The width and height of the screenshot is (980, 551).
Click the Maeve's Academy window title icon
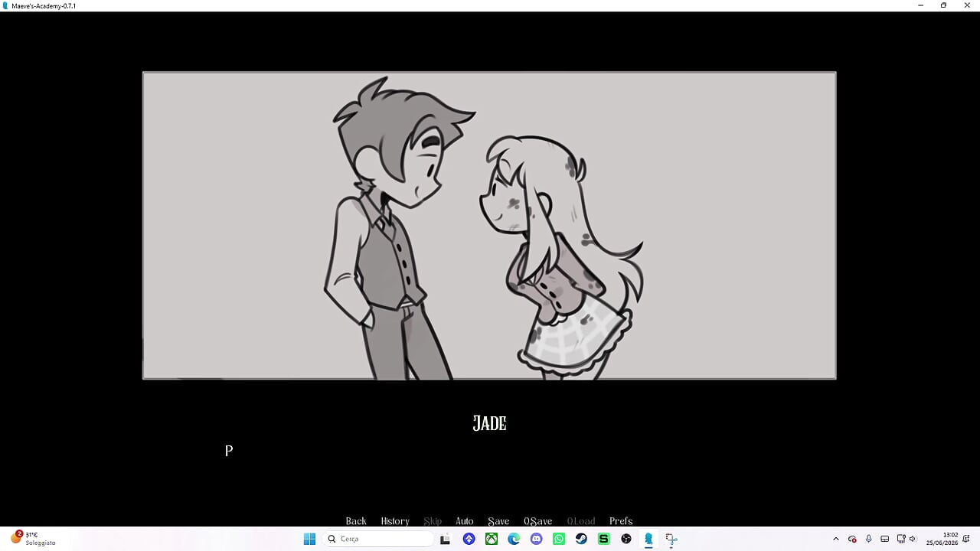pyautogui.click(x=6, y=5)
